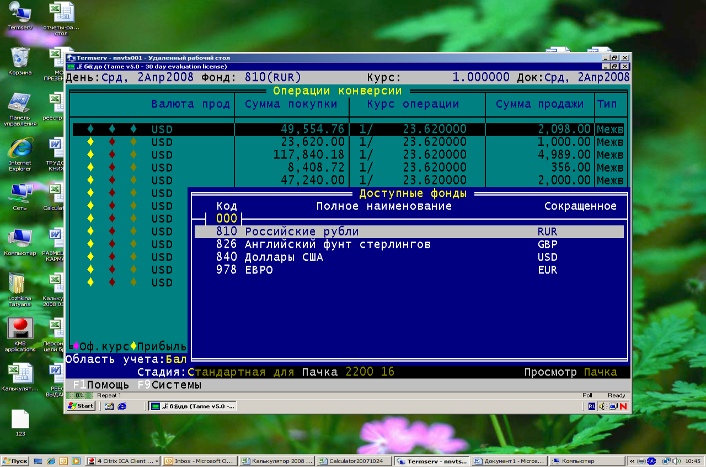
Task: Open the Сеть network desktop icon
Action: [x=19, y=193]
